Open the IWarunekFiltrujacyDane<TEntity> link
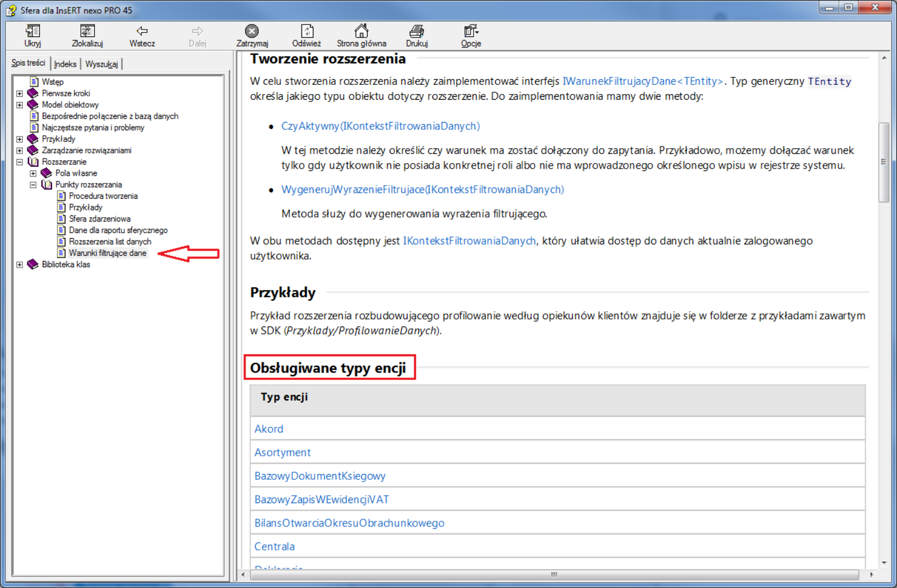The image size is (897, 588). point(643,81)
